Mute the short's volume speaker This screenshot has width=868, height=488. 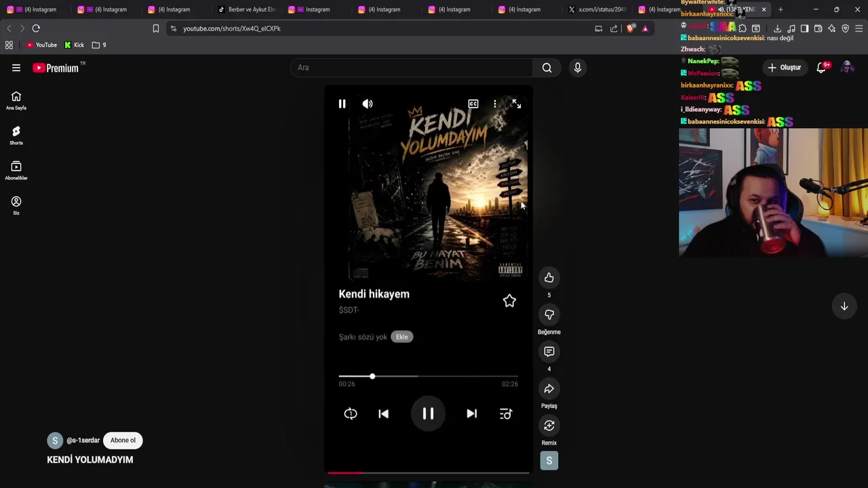368,104
